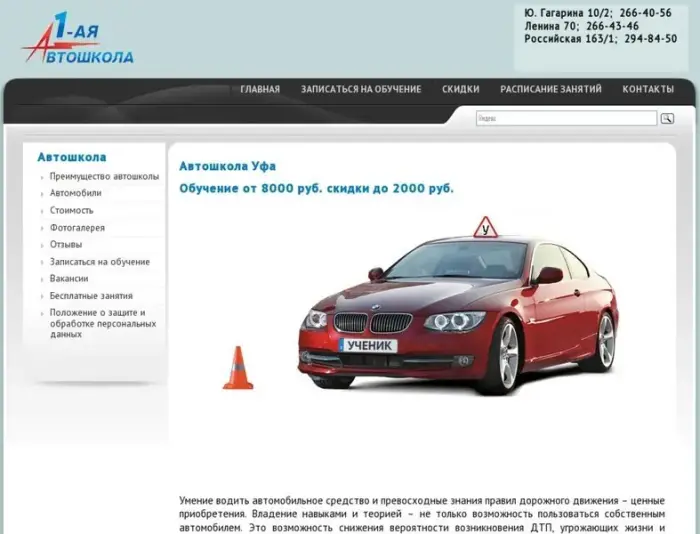Open Записаться на обучение in top menu
This screenshot has height=534, width=700.
tap(361, 89)
